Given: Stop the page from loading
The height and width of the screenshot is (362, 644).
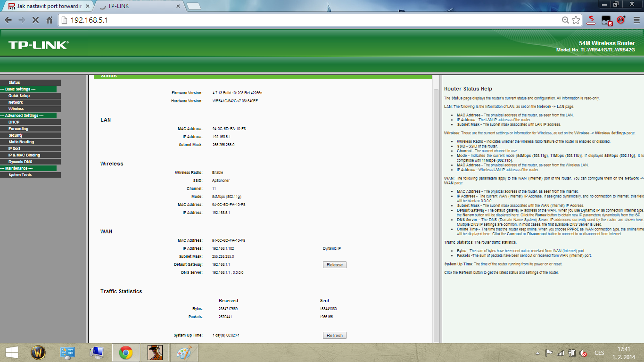Looking at the screenshot, I should [35, 20].
